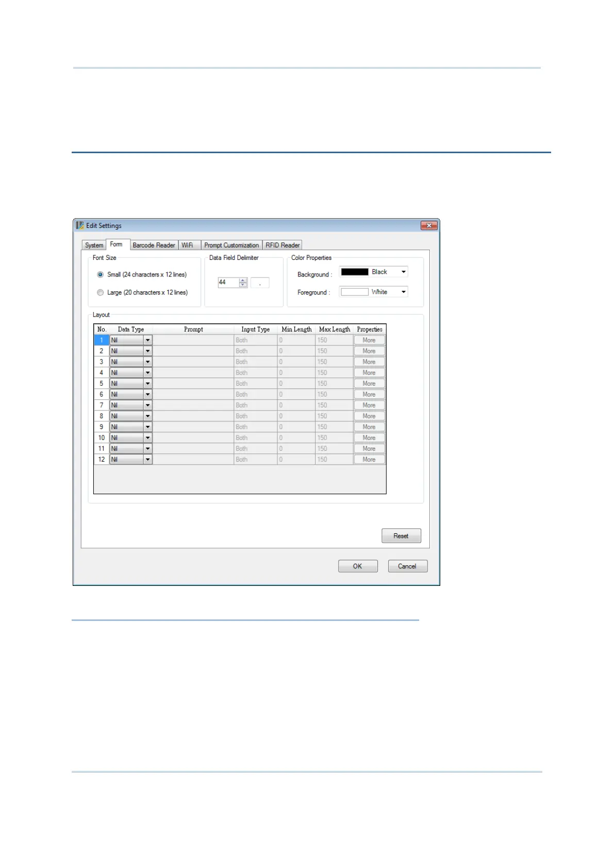The height and width of the screenshot is (868, 614).
Task: Click More button in row 9
Action: [x=369, y=427]
